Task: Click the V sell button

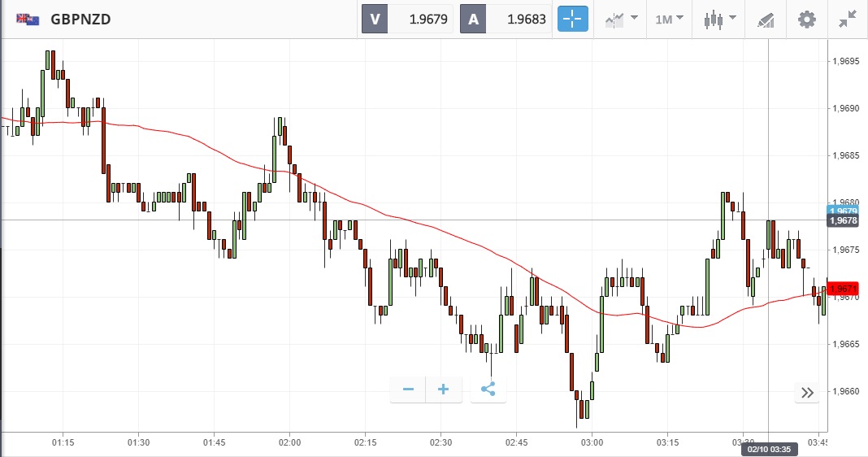Action: pyautogui.click(x=375, y=19)
